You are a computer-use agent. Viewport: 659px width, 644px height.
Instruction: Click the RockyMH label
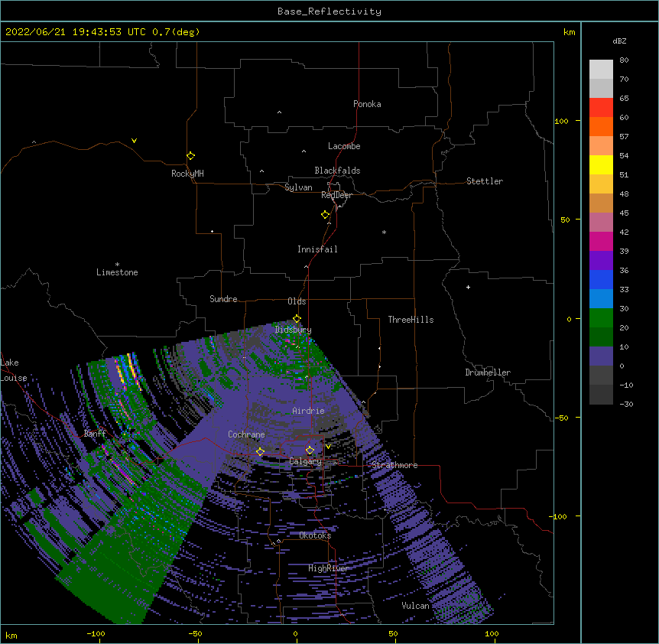[x=187, y=174]
